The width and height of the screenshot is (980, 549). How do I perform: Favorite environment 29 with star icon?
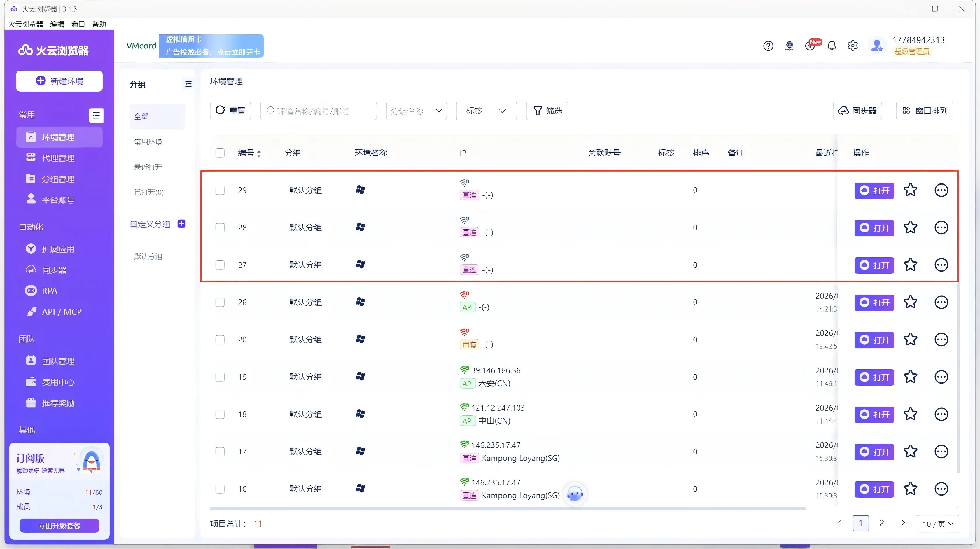click(910, 190)
